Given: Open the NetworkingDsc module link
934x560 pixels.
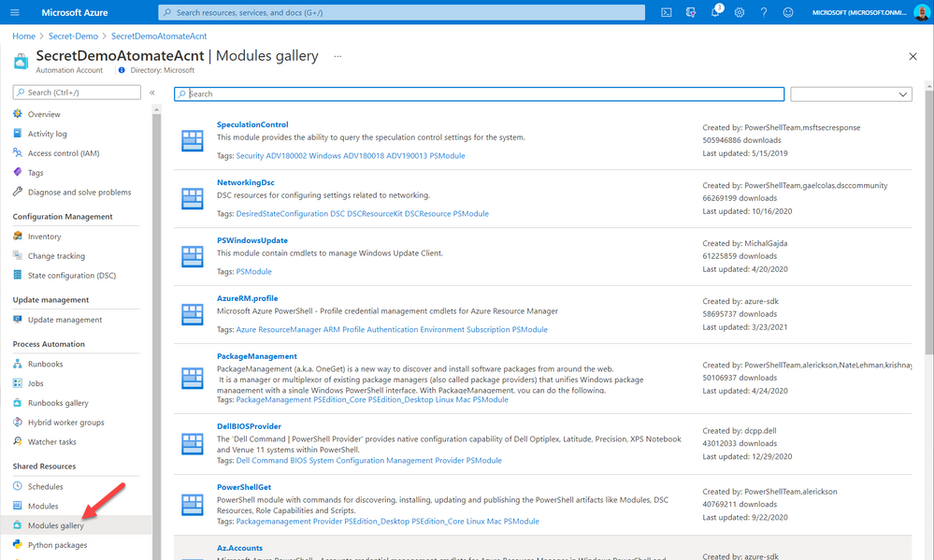Looking at the screenshot, I should tap(245, 182).
